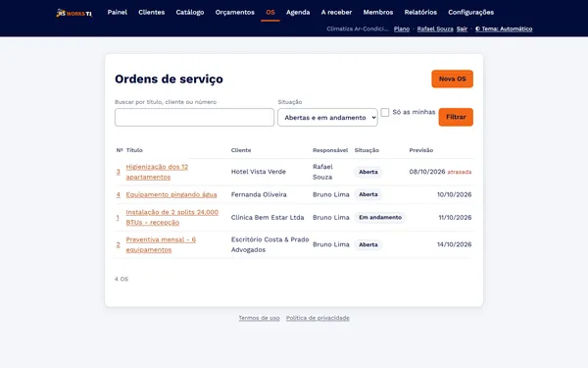Toggle the Tema: Automático link

pyautogui.click(x=504, y=28)
